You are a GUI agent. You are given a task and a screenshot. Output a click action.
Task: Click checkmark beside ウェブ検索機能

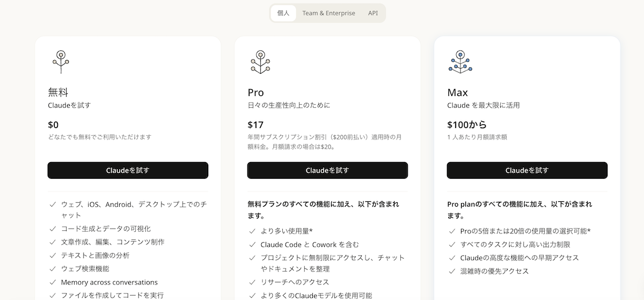[53, 269]
